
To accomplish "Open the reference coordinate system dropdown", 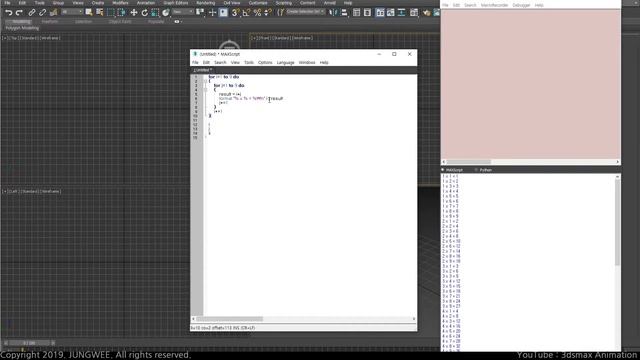I will coord(183,12).
